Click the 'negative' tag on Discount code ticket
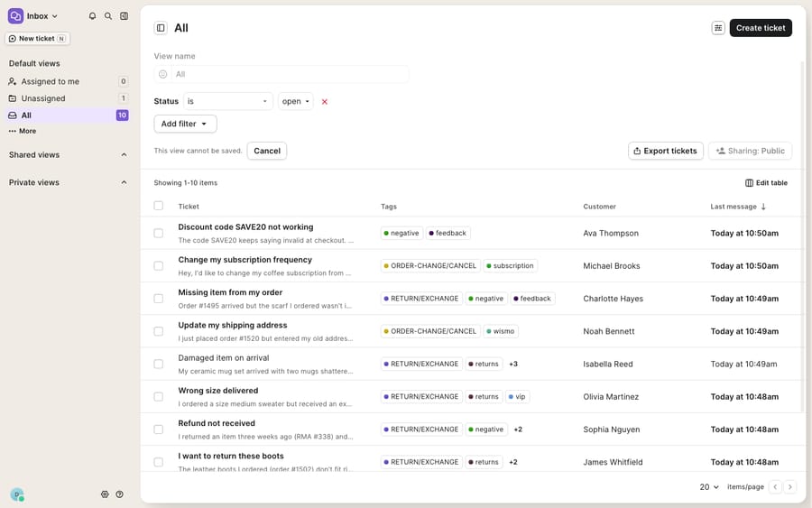 [401, 233]
